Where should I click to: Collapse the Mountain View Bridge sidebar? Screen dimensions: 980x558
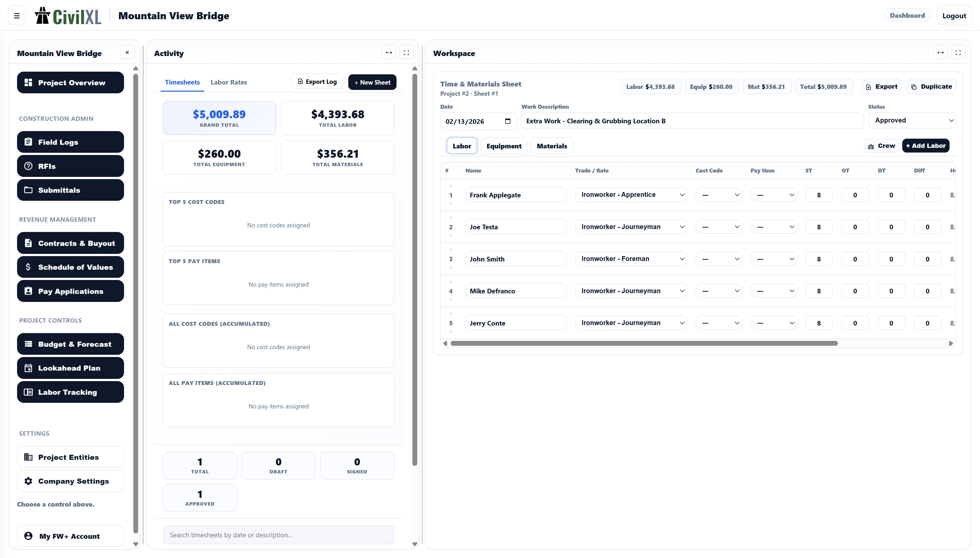127,52
